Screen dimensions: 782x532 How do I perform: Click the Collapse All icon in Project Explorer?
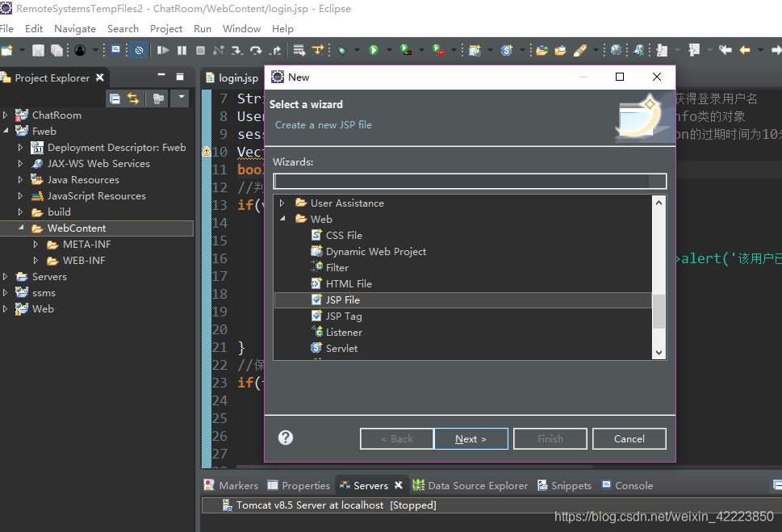(115, 98)
